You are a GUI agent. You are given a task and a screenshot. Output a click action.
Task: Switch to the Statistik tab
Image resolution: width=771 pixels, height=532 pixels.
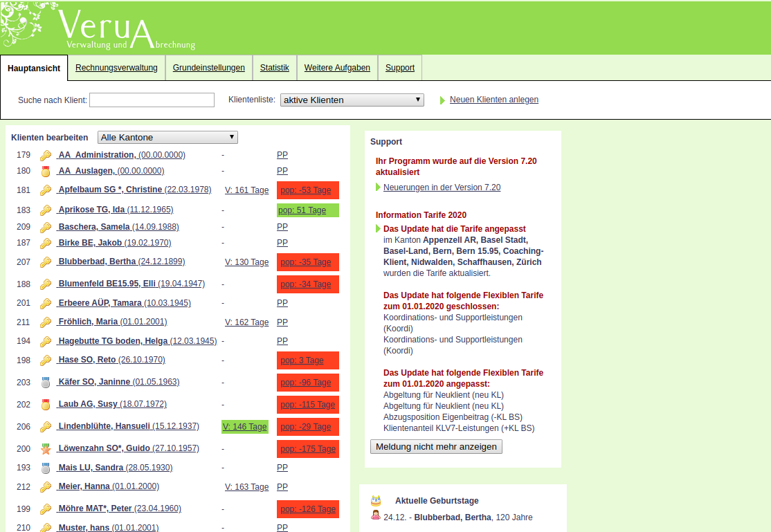pyautogui.click(x=274, y=68)
